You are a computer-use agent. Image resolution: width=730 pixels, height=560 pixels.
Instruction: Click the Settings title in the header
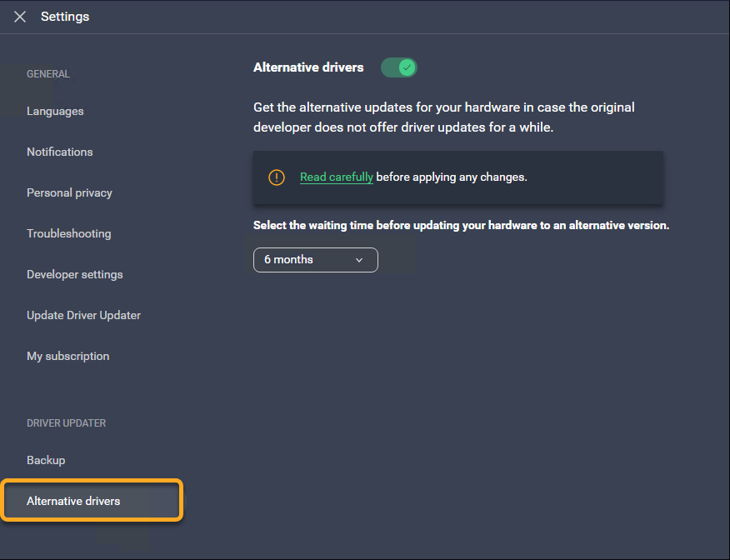pos(65,17)
